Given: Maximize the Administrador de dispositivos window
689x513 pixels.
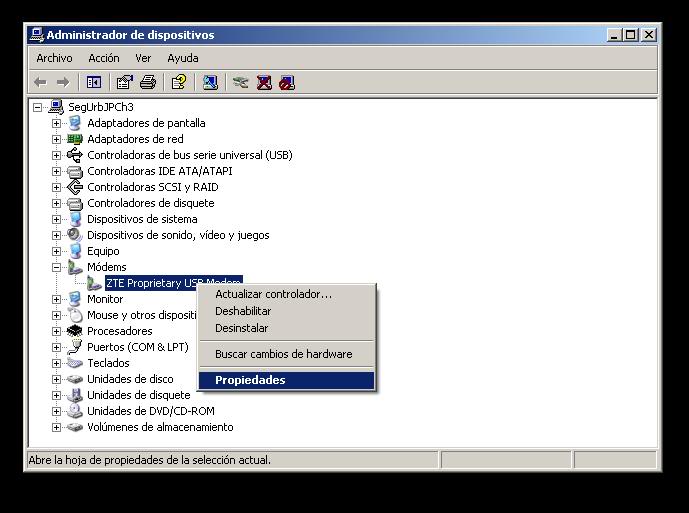Looking at the screenshot, I should pyautogui.click(x=630, y=35).
